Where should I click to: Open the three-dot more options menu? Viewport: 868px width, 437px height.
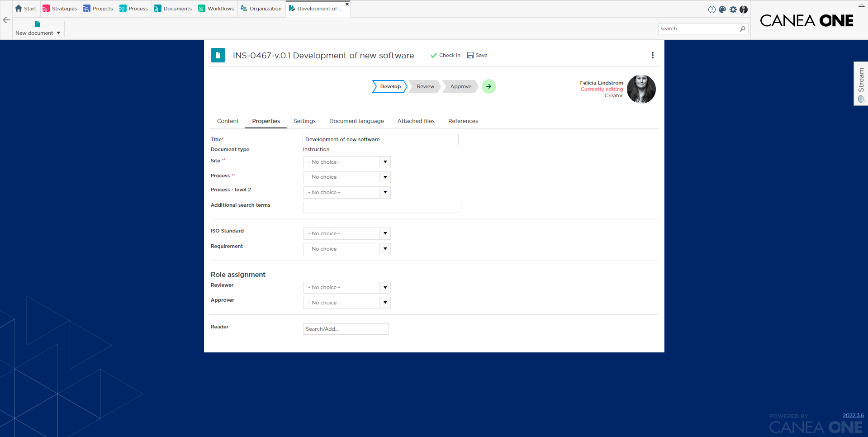(x=652, y=55)
